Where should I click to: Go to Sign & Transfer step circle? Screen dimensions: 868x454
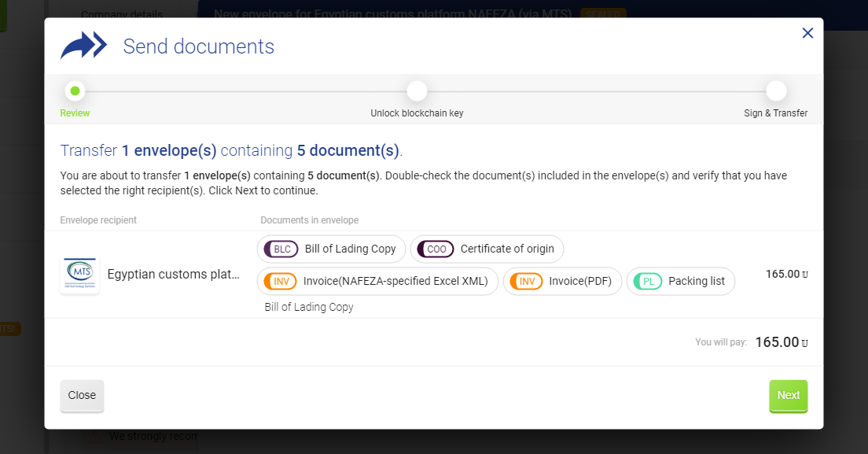pyautogui.click(x=776, y=91)
